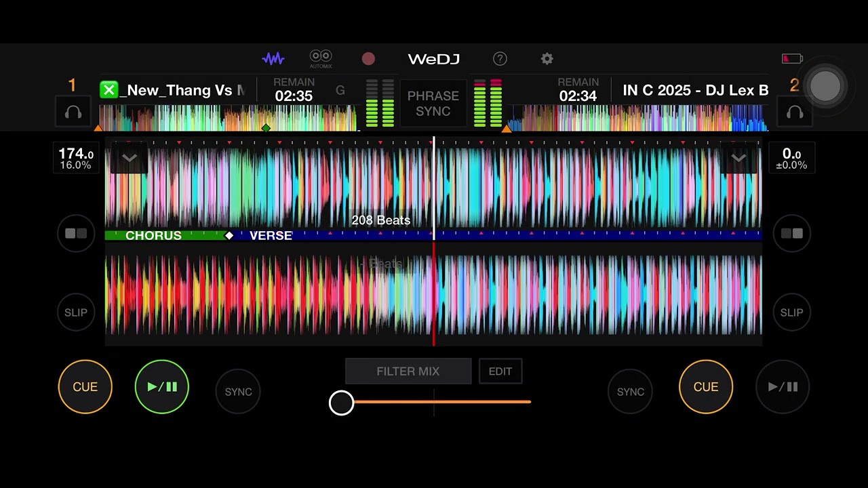Open deck 2 track title IN C 2025
The width and height of the screenshot is (868, 488).
[696, 90]
